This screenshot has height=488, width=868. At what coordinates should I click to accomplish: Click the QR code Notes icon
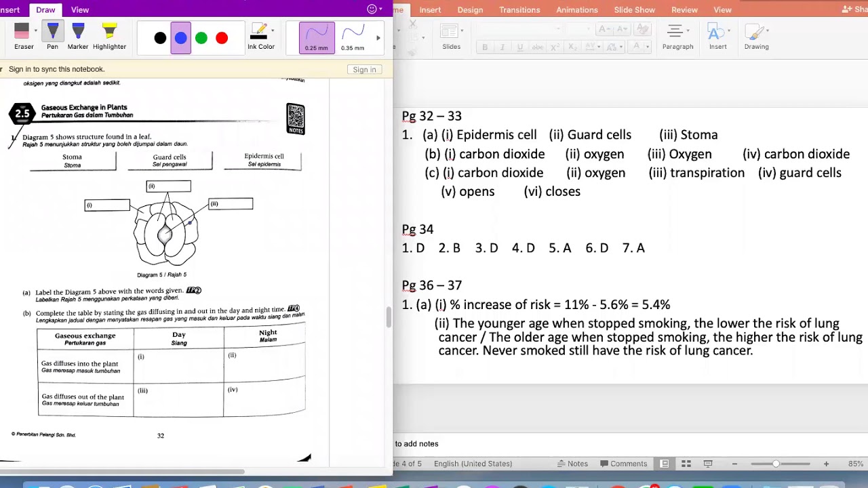pyautogui.click(x=296, y=119)
